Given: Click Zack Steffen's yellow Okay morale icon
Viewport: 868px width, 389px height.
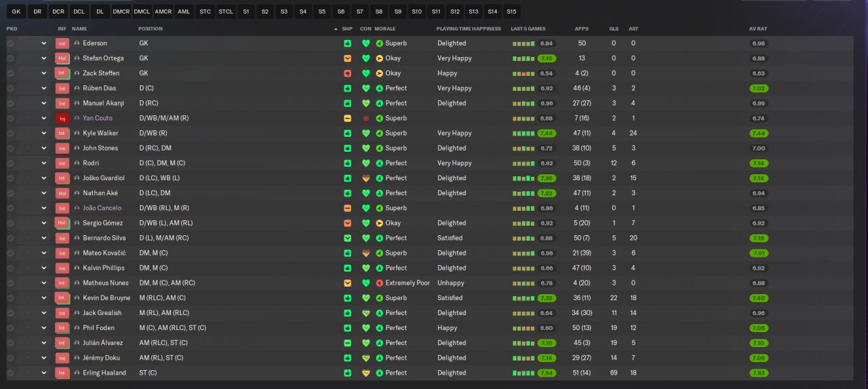Looking at the screenshot, I should (x=379, y=73).
